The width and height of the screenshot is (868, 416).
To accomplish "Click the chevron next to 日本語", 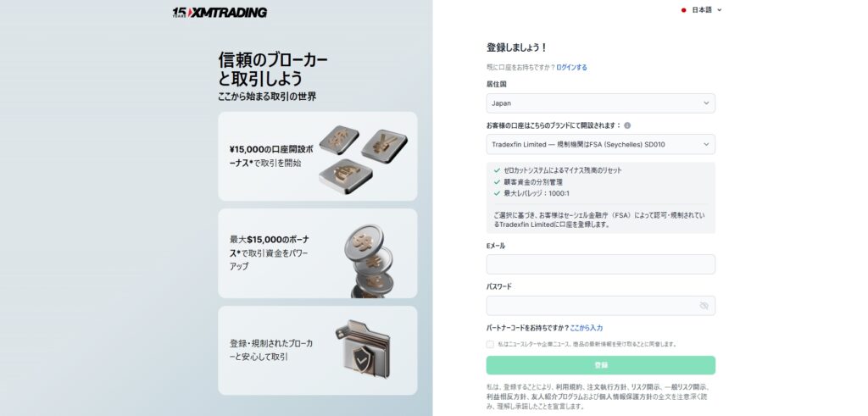I will coord(719,10).
